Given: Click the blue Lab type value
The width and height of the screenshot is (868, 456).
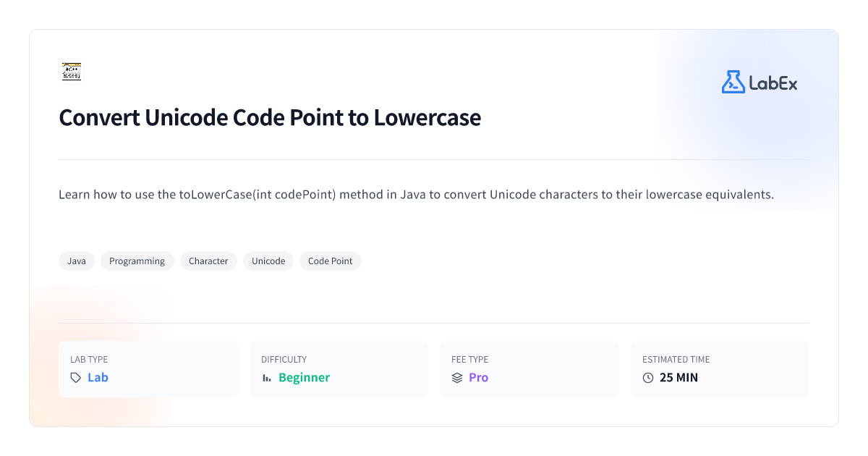Looking at the screenshot, I should point(98,378).
